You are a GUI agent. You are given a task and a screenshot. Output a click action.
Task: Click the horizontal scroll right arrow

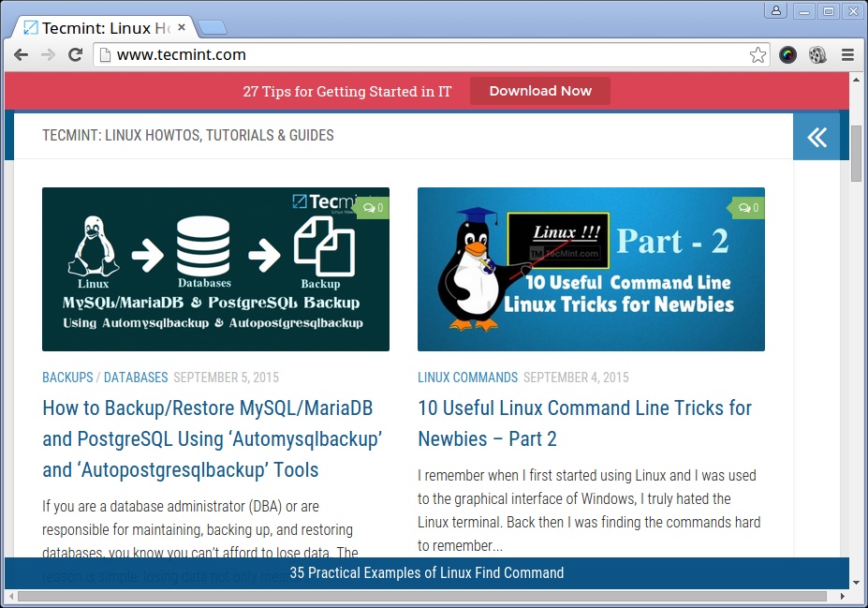click(x=843, y=597)
